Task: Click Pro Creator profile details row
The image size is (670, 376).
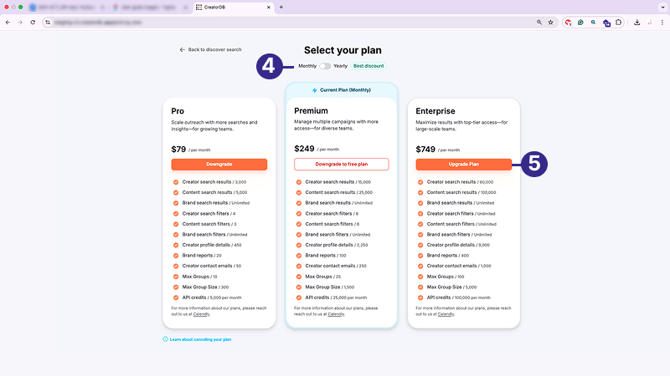Action: pos(208,245)
